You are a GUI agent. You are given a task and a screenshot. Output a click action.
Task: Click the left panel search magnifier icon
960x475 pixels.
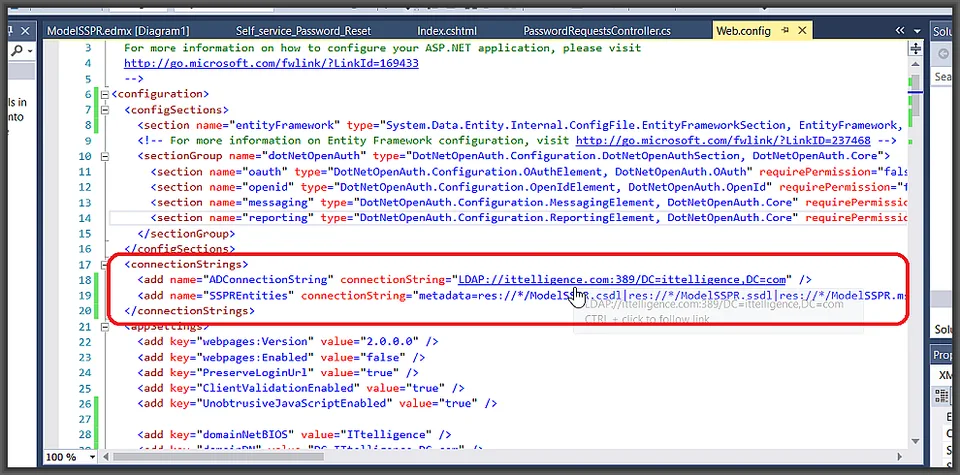16,51
